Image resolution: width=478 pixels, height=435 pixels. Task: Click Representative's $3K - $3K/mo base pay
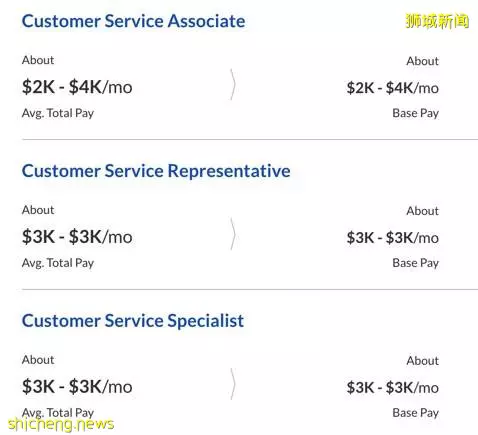392,238
